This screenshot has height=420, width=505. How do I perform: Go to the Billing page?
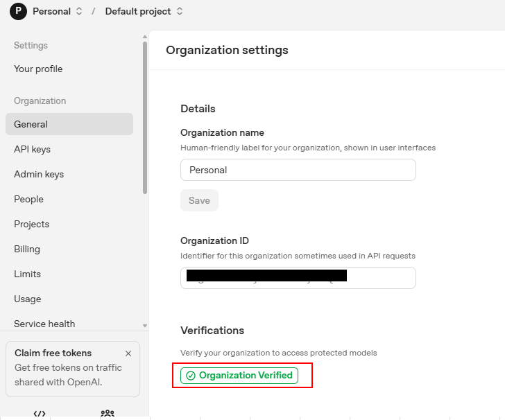27,249
